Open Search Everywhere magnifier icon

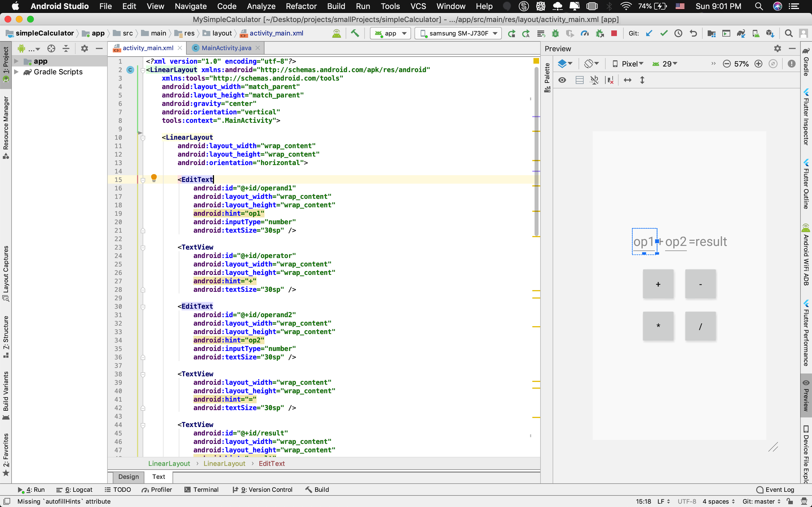tap(788, 34)
